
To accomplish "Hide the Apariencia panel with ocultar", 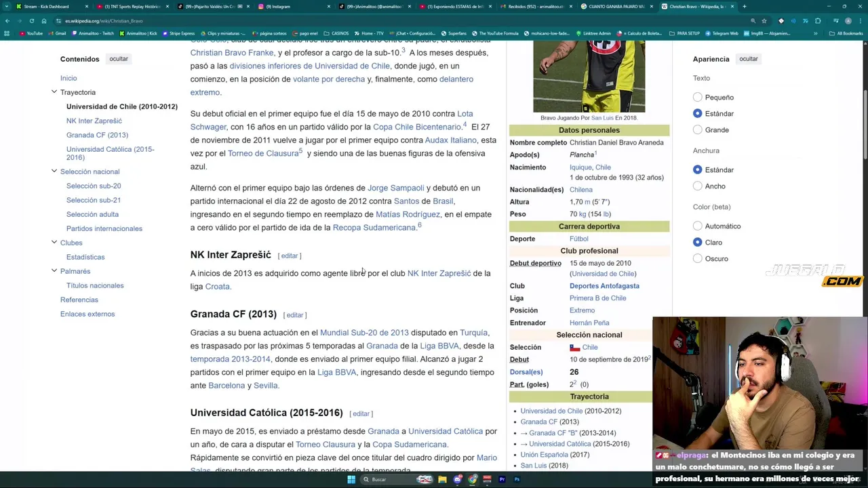I will [x=749, y=59].
